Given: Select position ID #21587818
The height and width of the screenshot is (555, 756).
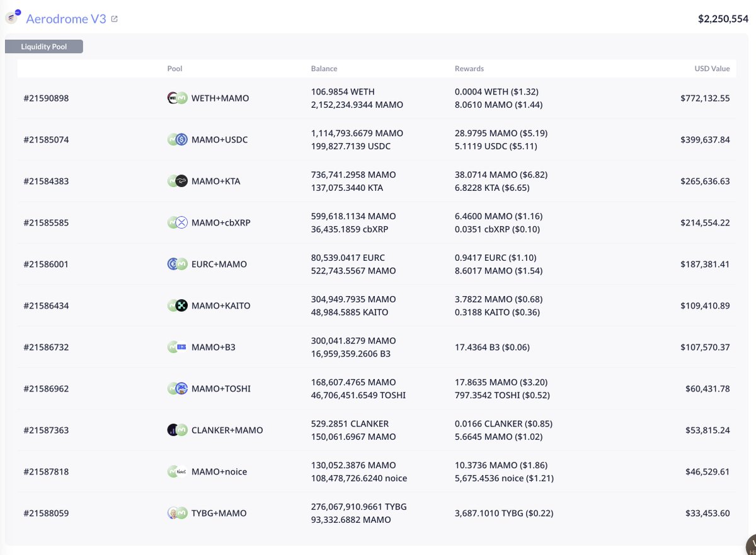Looking at the screenshot, I should [x=46, y=472].
